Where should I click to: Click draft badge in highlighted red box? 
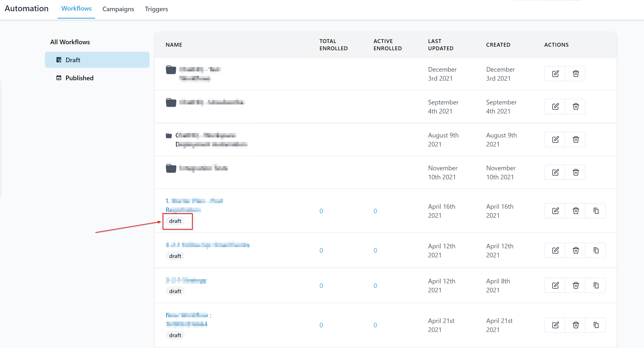(175, 221)
